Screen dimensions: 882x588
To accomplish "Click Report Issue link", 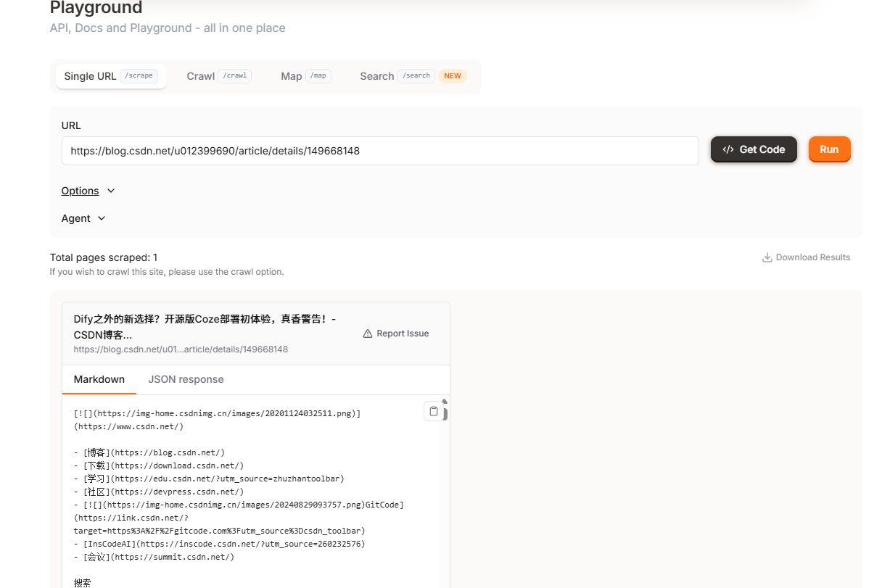I will [396, 334].
